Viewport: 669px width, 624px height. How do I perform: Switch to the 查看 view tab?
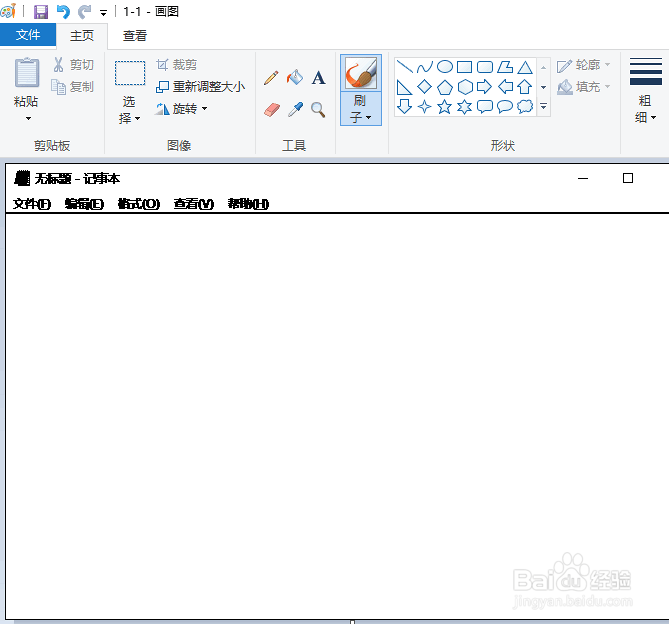click(x=135, y=35)
